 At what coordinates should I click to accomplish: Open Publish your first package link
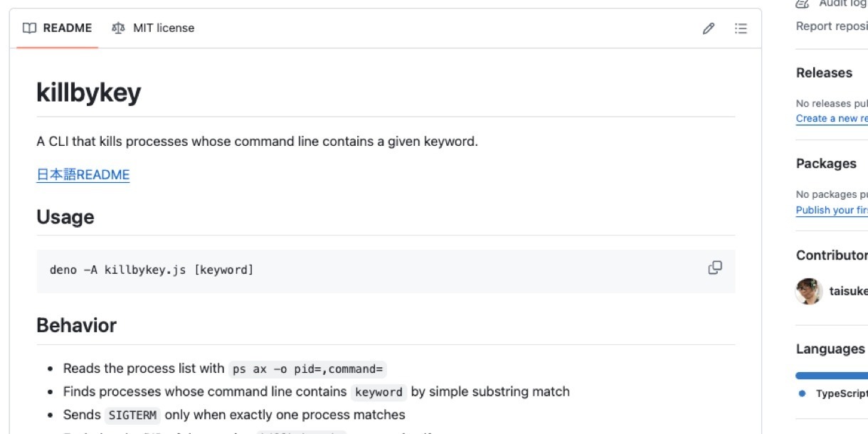tap(832, 210)
